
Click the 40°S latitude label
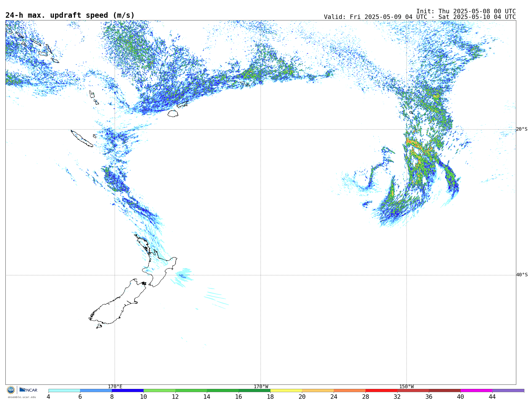522,275
